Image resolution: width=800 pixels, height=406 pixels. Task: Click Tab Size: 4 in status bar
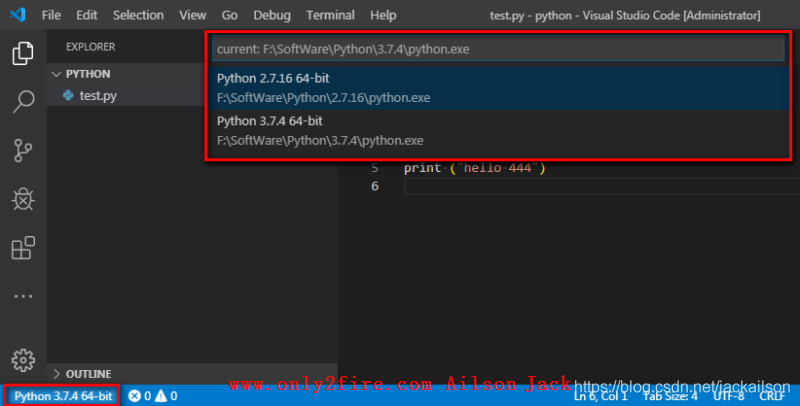(x=670, y=396)
